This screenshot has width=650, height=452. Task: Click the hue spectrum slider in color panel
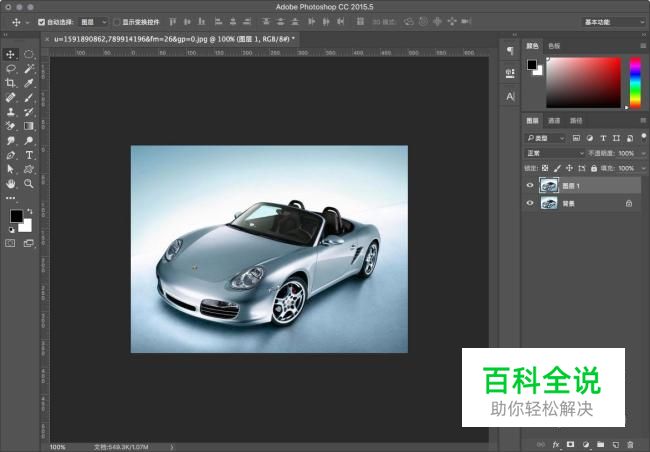point(634,80)
